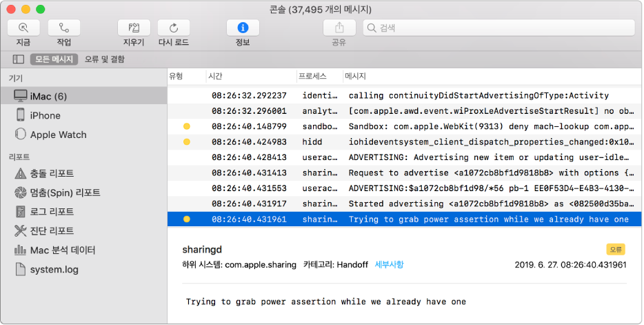The image size is (644, 325).
Task: Click the Apple Watch icon
Action: [x=20, y=135]
